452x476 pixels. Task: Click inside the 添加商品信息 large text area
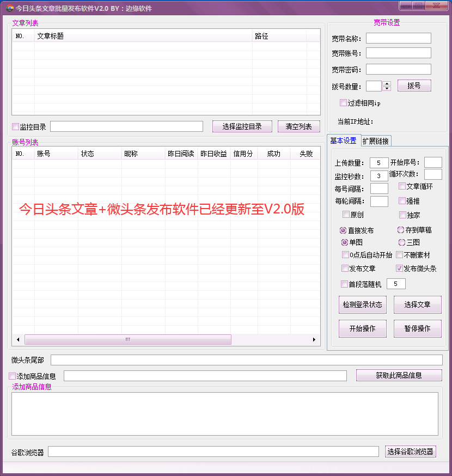coord(225,414)
